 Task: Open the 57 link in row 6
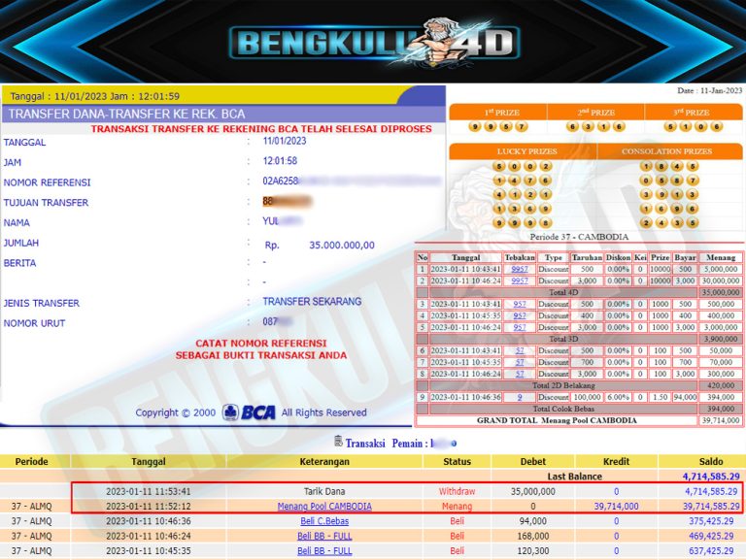pyautogui.click(x=520, y=350)
